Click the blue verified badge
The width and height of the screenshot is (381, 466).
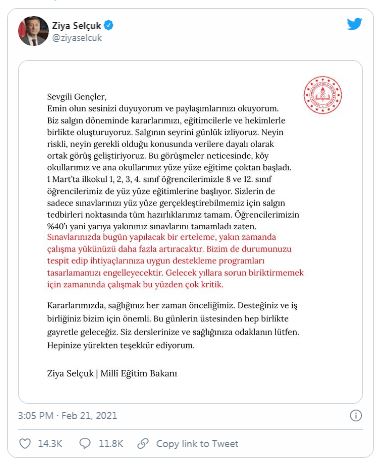pos(109,25)
